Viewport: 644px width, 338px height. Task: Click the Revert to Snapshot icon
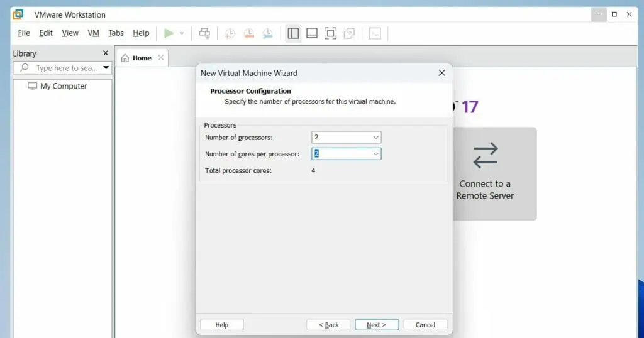[249, 33]
